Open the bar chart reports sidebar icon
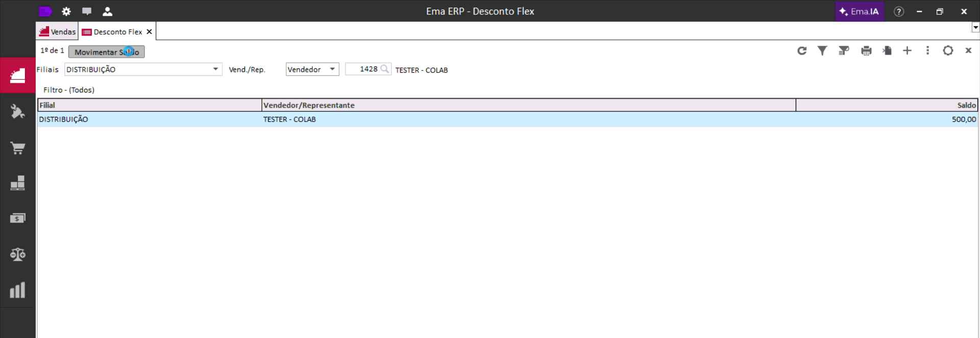Viewport: 980px width, 338px height. pyautogui.click(x=18, y=290)
